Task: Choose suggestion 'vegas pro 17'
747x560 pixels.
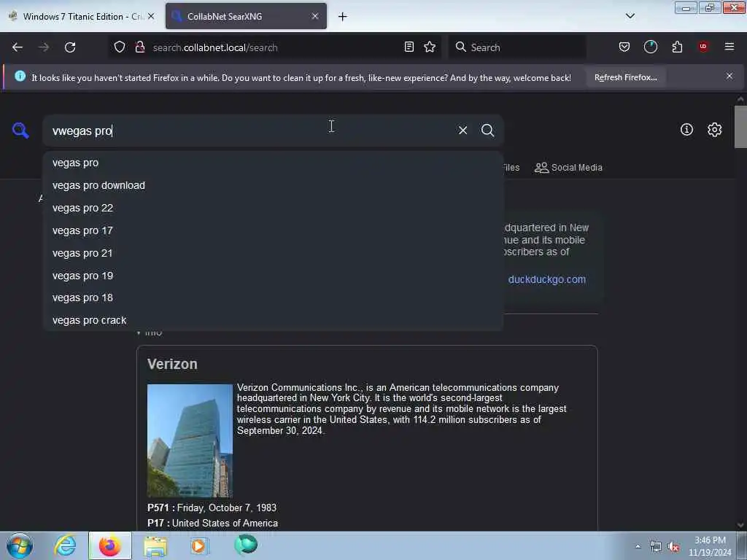Action: tap(274, 230)
